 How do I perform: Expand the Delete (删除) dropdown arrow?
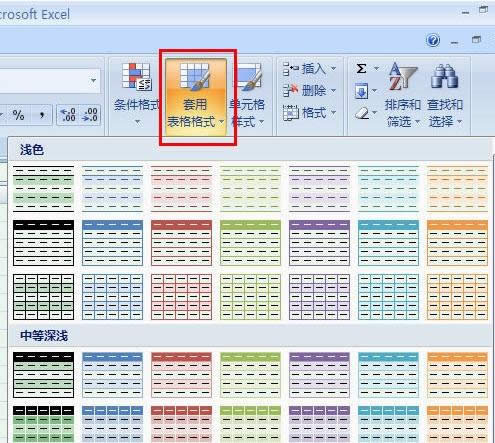[333, 91]
